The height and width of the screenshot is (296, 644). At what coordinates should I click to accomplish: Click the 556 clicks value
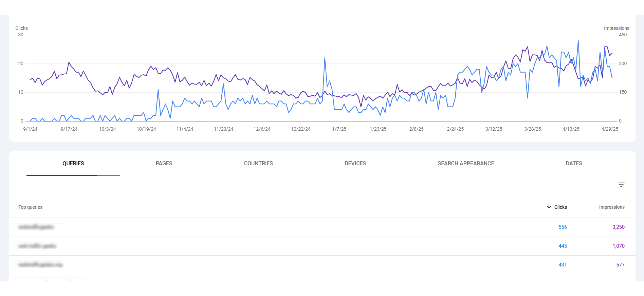[563, 227]
